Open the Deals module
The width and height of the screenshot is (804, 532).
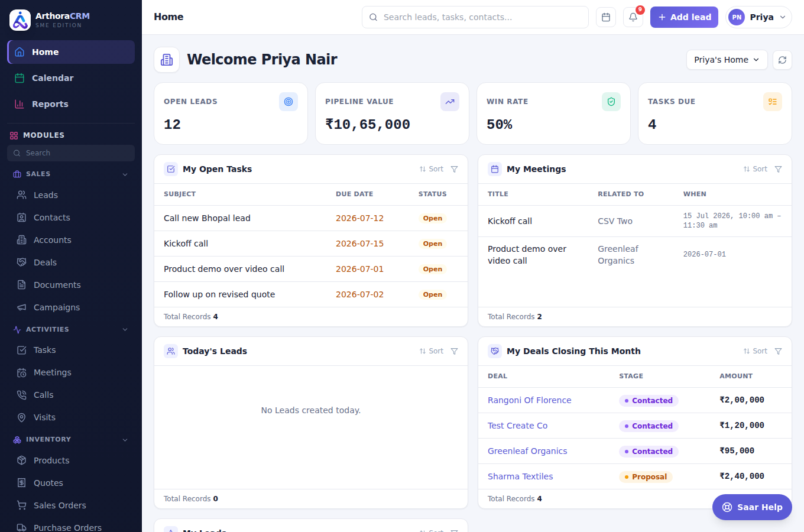click(x=71, y=262)
